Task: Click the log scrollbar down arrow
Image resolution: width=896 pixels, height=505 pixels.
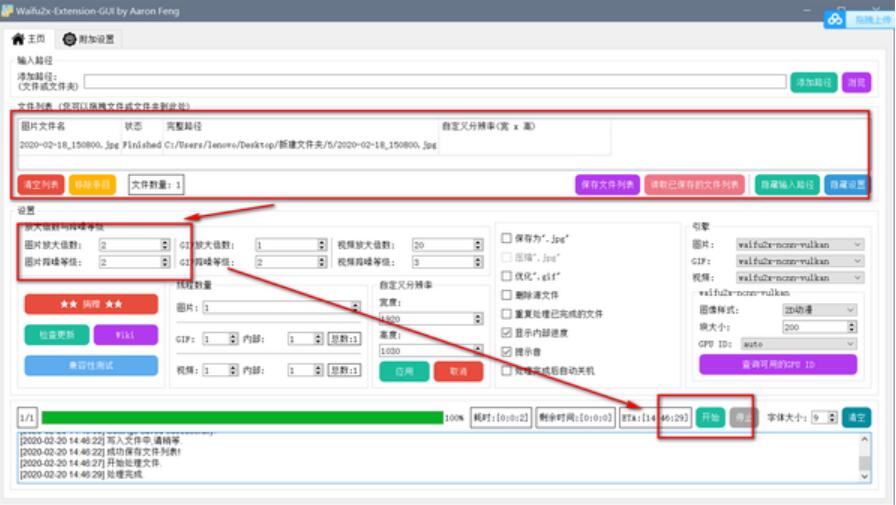Action: pyautogui.click(x=864, y=475)
